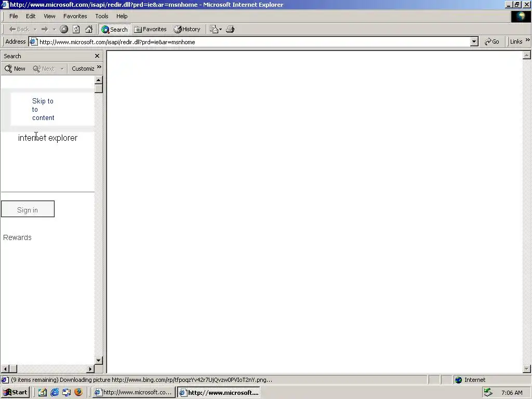Open the History toolbar button

click(x=187, y=29)
